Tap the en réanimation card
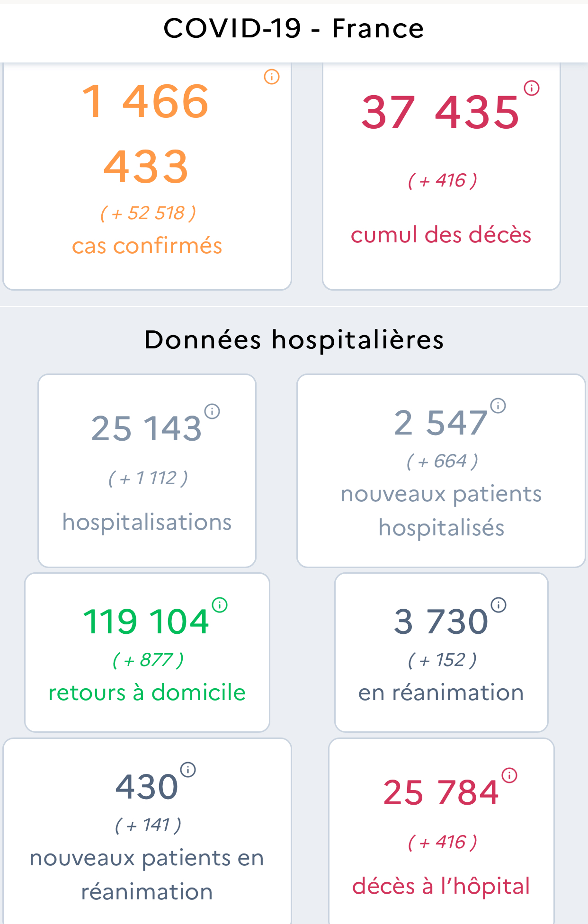The width and height of the screenshot is (588, 924). point(441,652)
